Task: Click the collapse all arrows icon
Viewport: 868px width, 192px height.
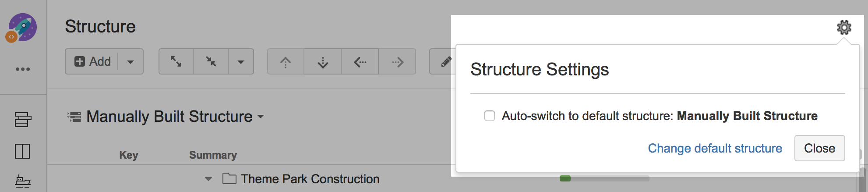Action: pyautogui.click(x=211, y=61)
